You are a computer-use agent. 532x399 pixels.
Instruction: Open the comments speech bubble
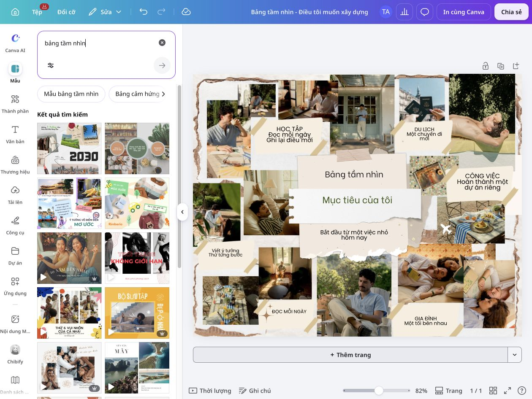tap(425, 12)
